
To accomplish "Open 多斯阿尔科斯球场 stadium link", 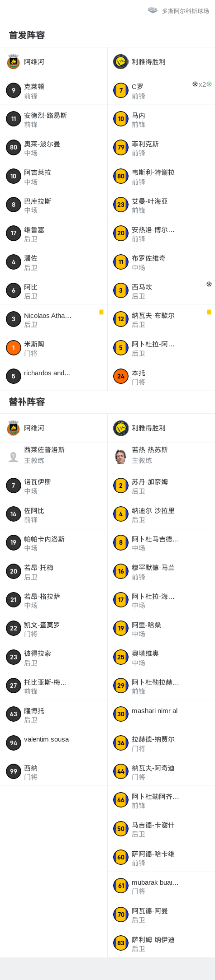I will pyautogui.click(x=186, y=11).
